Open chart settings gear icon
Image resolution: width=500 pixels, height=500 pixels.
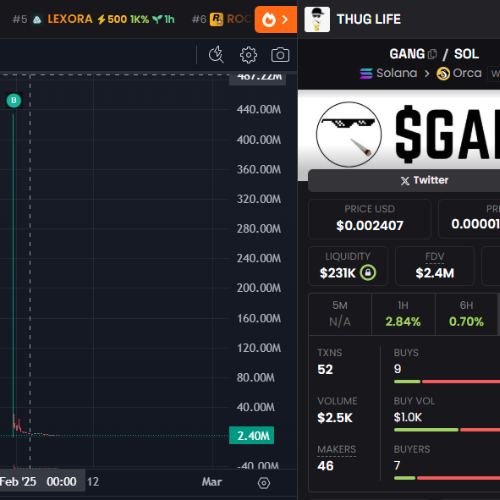tap(248, 55)
